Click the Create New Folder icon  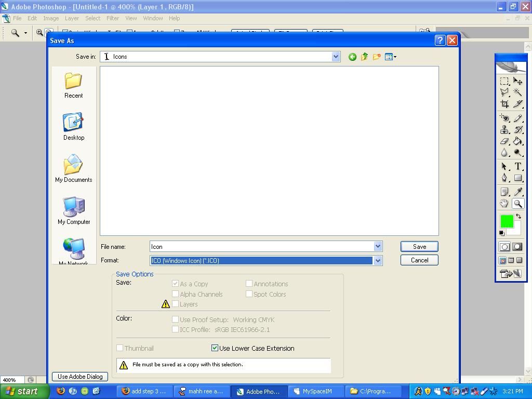[377, 57]
